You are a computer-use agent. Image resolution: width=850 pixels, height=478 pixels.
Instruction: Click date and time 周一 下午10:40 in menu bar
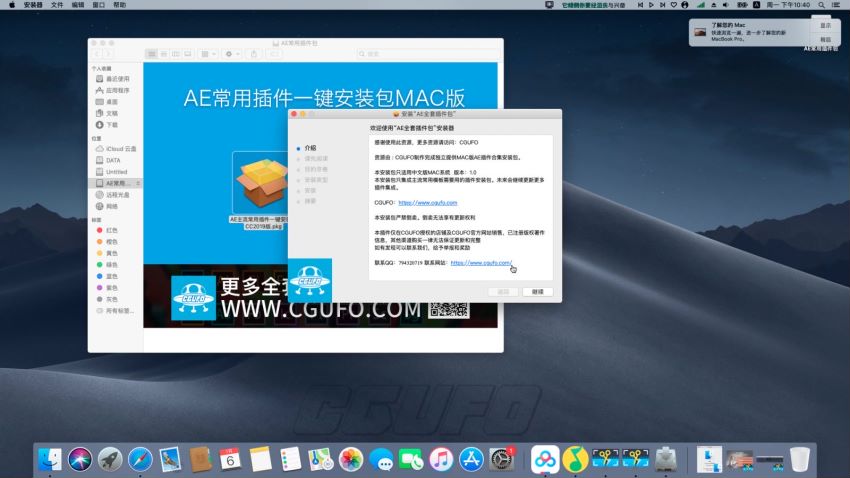click(788, 5)
